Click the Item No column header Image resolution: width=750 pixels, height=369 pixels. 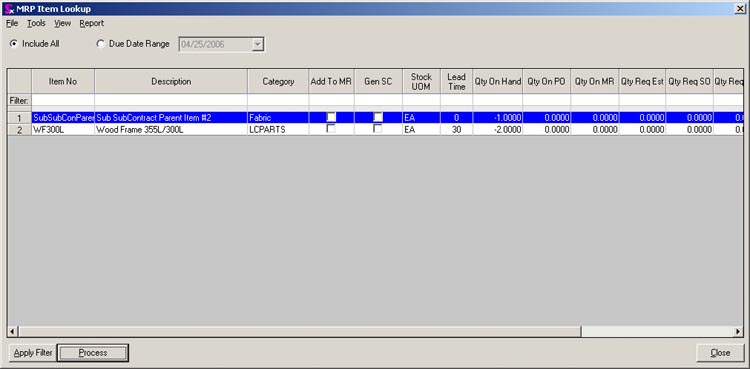pyautogui.click(x=63, y=82)
